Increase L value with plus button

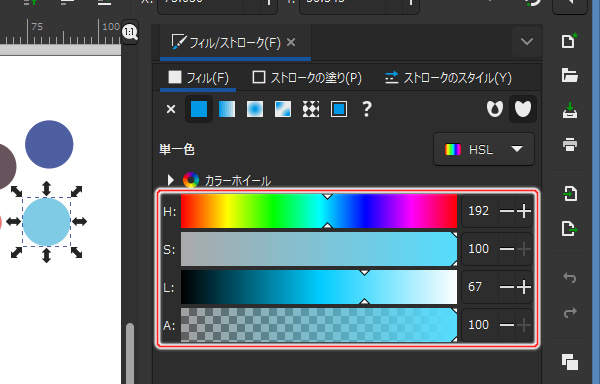(x=524, y=287)
